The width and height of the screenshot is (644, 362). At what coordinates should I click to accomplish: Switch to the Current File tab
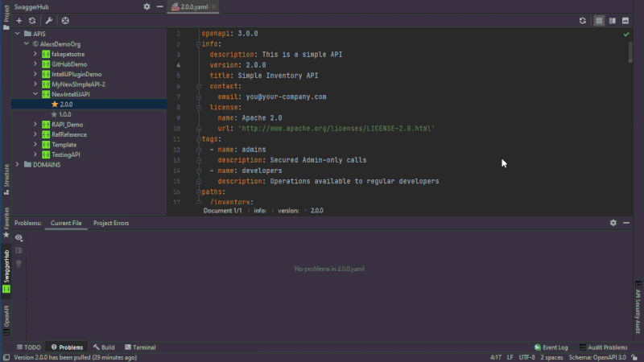pos(66,223)
